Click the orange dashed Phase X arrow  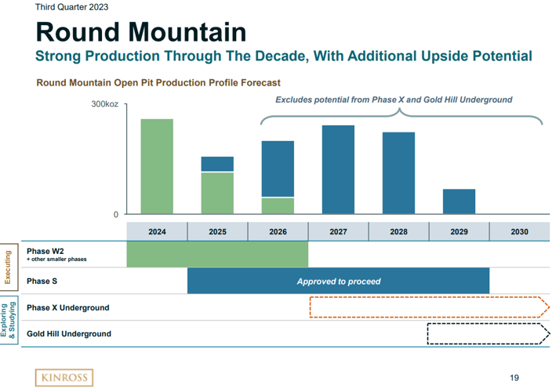point(430,307)
